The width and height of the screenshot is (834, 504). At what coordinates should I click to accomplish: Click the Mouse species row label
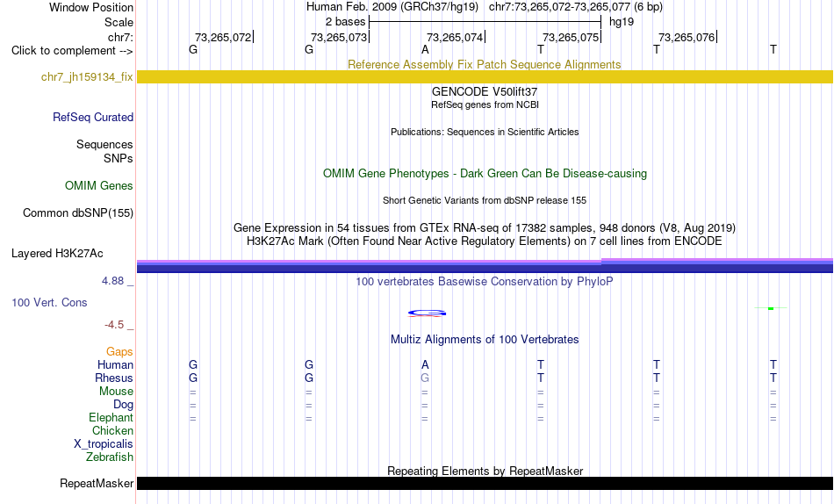(116, 392)
